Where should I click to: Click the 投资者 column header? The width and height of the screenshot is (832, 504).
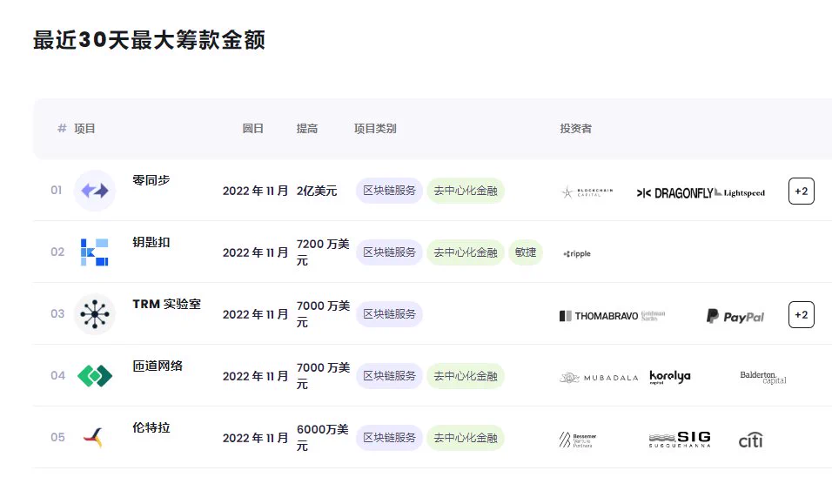(x=576, y=128)
